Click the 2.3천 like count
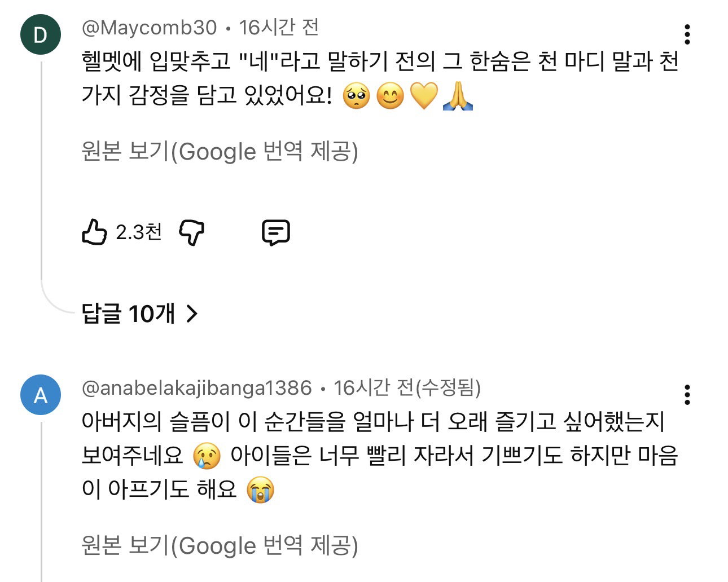The height and width of the screenshot is (582, 728). coord(139,232)
